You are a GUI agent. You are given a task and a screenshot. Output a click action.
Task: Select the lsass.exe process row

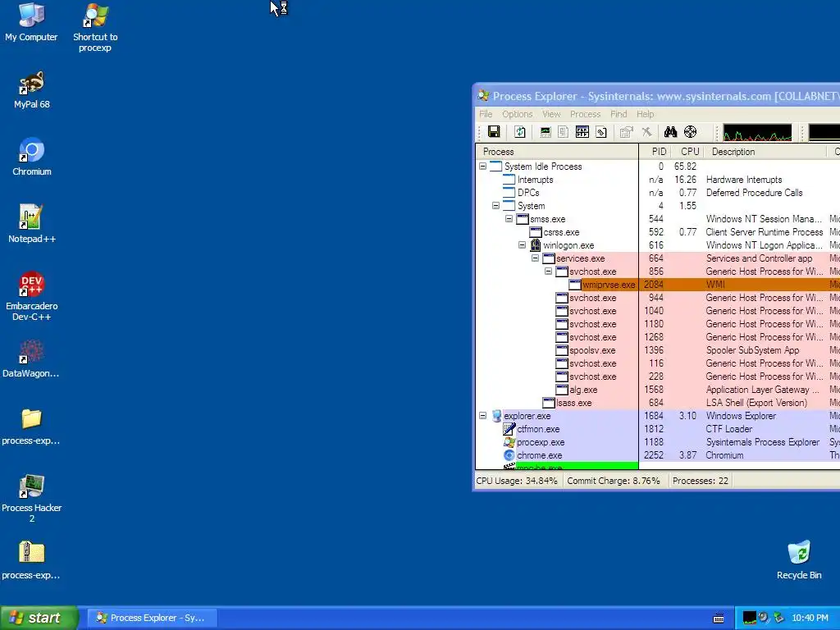coord(658,403)
